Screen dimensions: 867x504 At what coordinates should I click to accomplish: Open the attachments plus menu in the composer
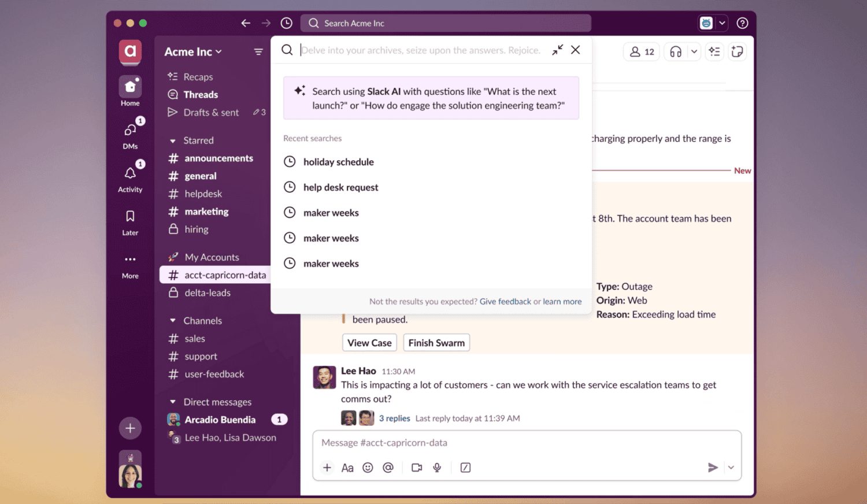(x=327, y=468)
